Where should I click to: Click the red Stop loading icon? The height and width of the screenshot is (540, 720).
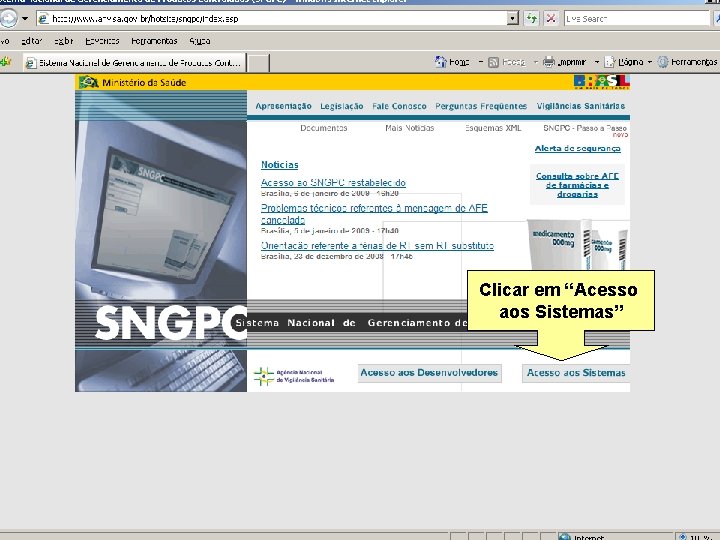[x=551, y=19]
